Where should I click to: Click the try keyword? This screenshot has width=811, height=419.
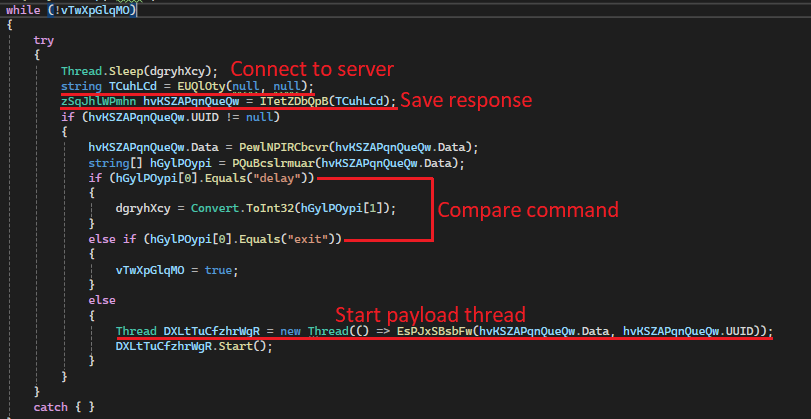[44, 40]
